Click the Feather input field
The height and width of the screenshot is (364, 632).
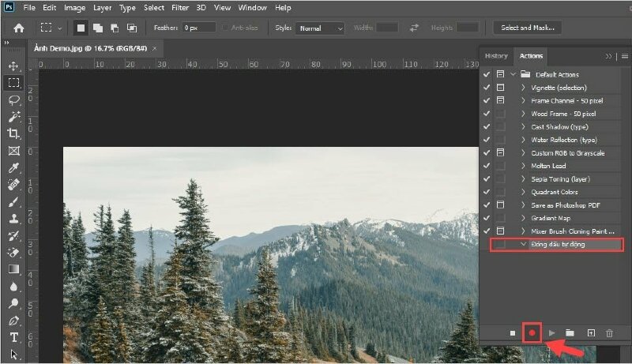tap(197, 28)
